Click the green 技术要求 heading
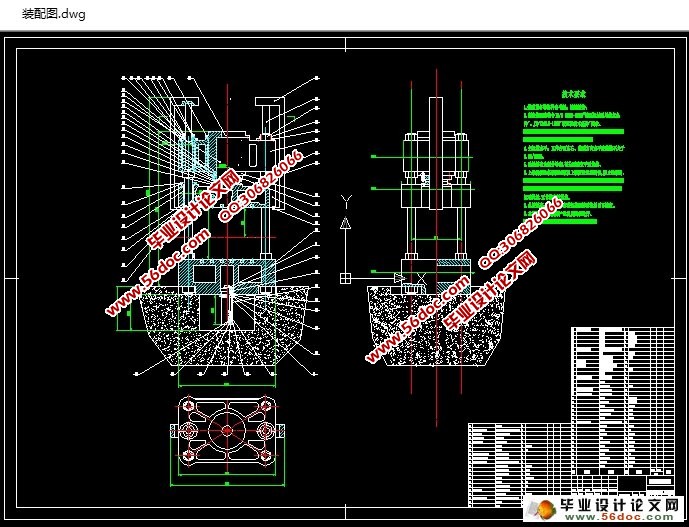The image size is (689, 527). tap(574, 94)
